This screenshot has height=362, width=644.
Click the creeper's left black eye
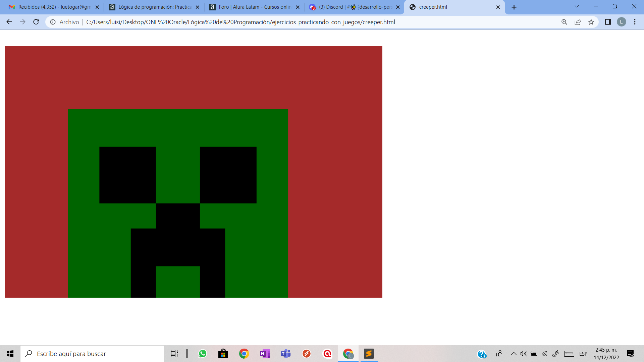(127, 175)
